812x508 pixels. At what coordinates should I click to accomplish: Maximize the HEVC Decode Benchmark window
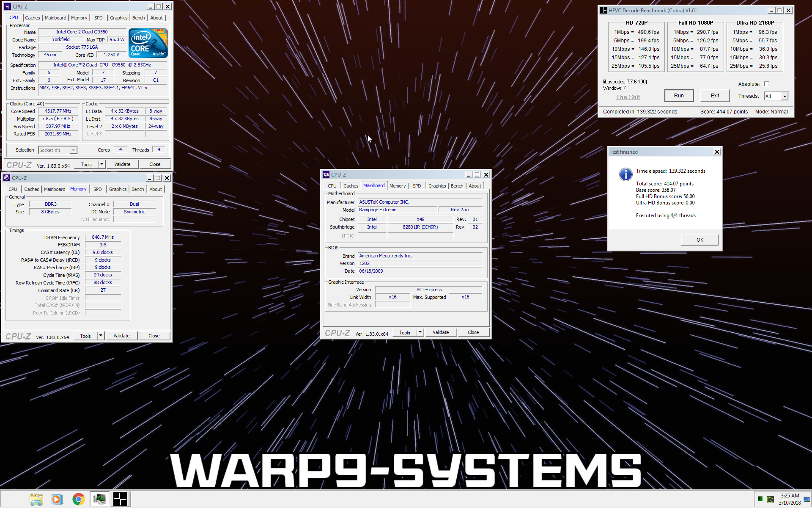tap(780, 11)
